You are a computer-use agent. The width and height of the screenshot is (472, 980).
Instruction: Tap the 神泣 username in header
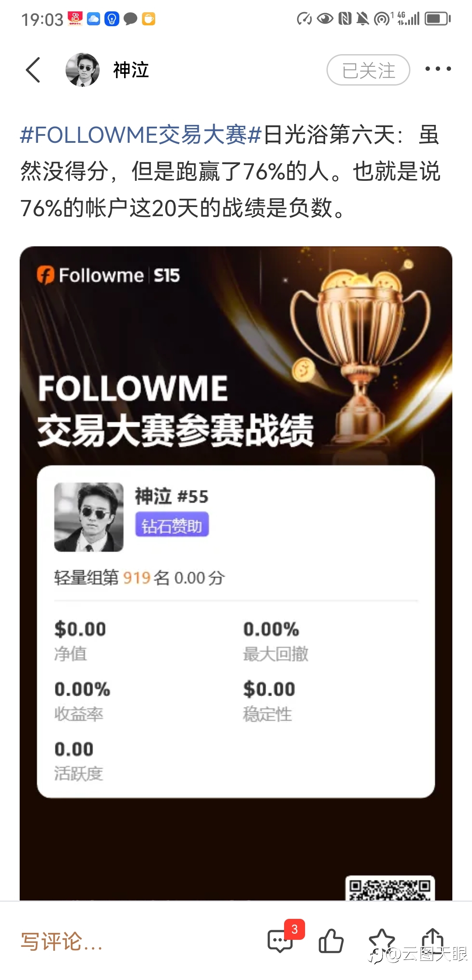click(131, 70)
